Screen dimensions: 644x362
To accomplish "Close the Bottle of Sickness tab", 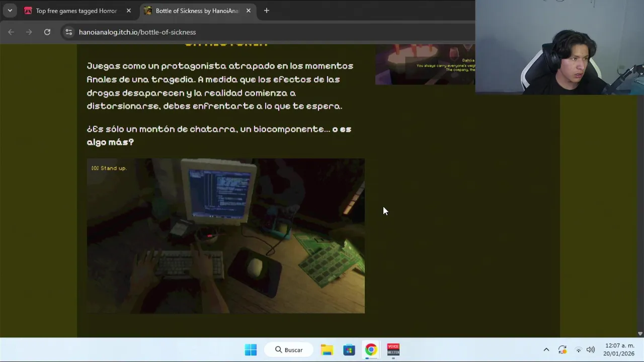I will [x=248, y=11].
